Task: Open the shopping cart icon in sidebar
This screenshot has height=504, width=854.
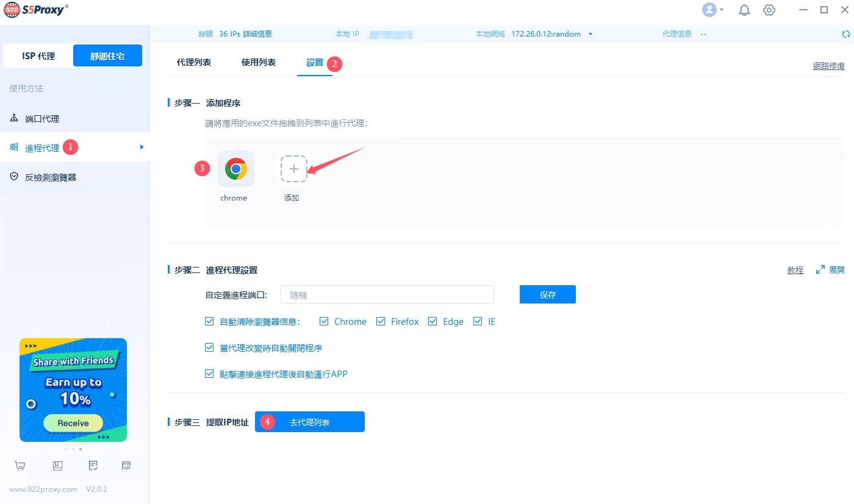Action: click(x=20, y=466)
